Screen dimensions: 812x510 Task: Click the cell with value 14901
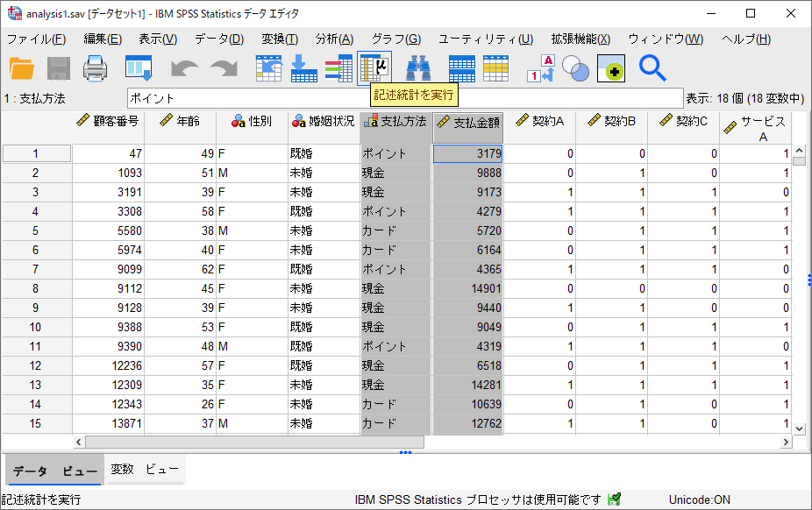(x=467, y=288)
